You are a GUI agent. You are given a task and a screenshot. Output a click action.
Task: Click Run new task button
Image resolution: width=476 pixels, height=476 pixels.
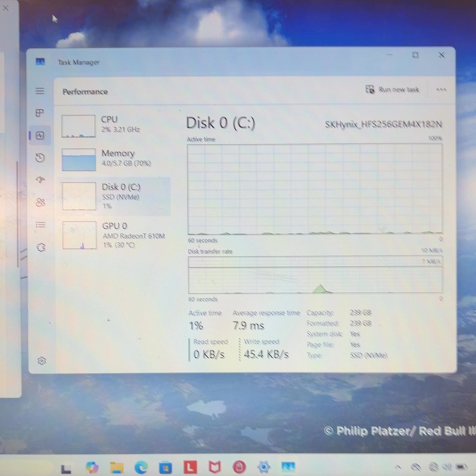click(392, 89)
